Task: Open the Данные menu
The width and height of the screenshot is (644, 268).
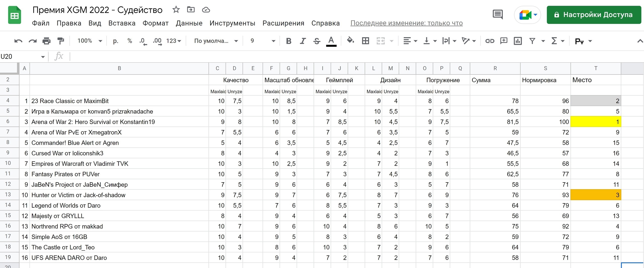Action: point(189,23)
